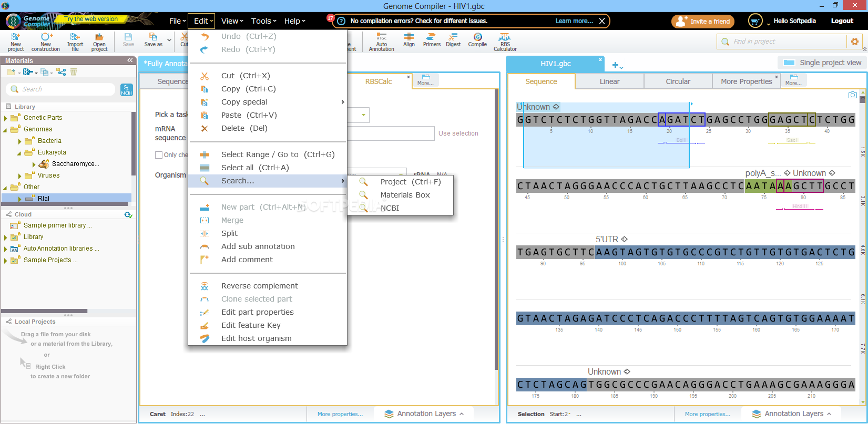The width and height of the screenshot is (868, 424).
Task: Click the New construction toolbar icon
Action: coord(46,42)
